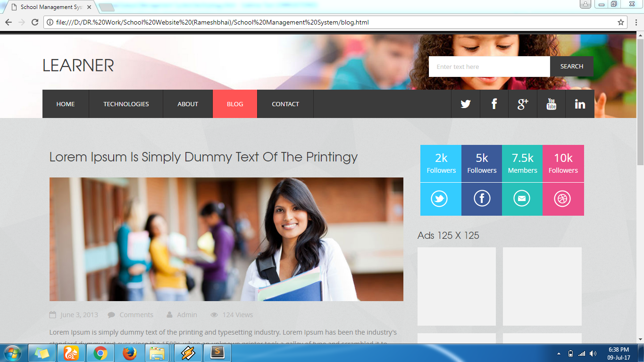Open the Lorem Ipsum blog post title
644x362 pixels.
tap(203, 157)
